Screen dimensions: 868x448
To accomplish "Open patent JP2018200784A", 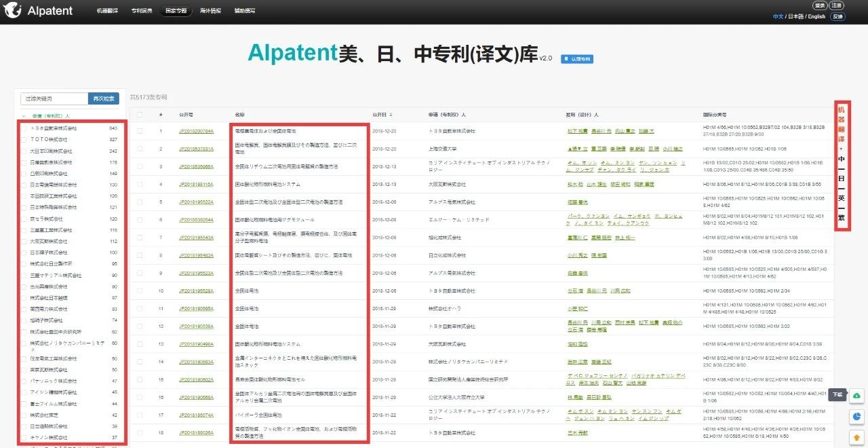I will pyautogui.click(x=196, y=130).
